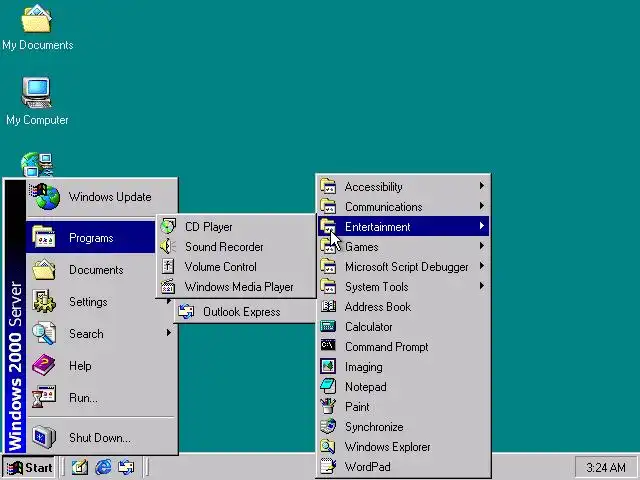
Task: Click the Synchronize icon
Action: tap(328, 426)
